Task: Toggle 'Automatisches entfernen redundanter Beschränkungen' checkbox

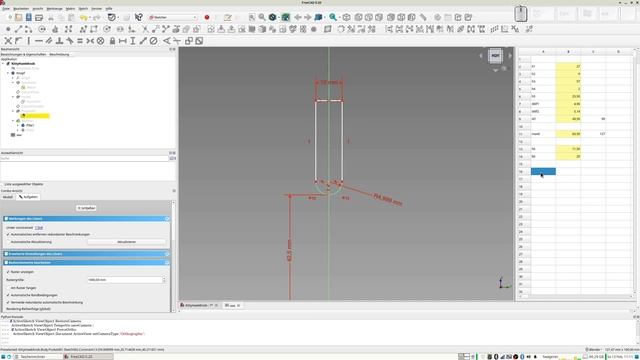Action: (8, 235)
